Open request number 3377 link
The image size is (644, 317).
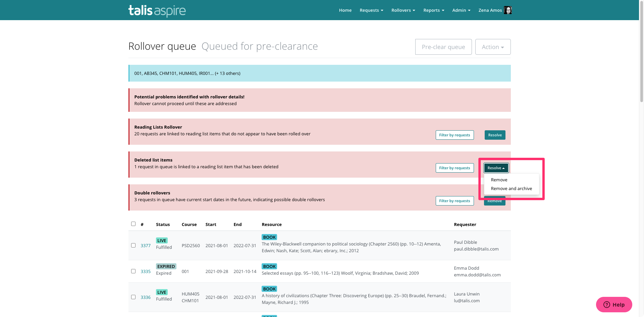pos(146,246)
